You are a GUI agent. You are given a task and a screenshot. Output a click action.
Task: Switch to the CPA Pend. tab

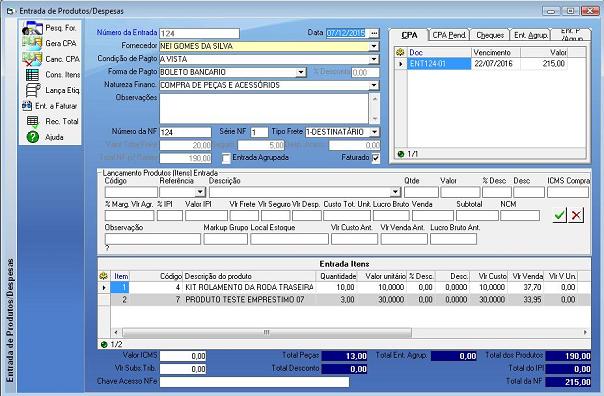(x=449, y=35)
